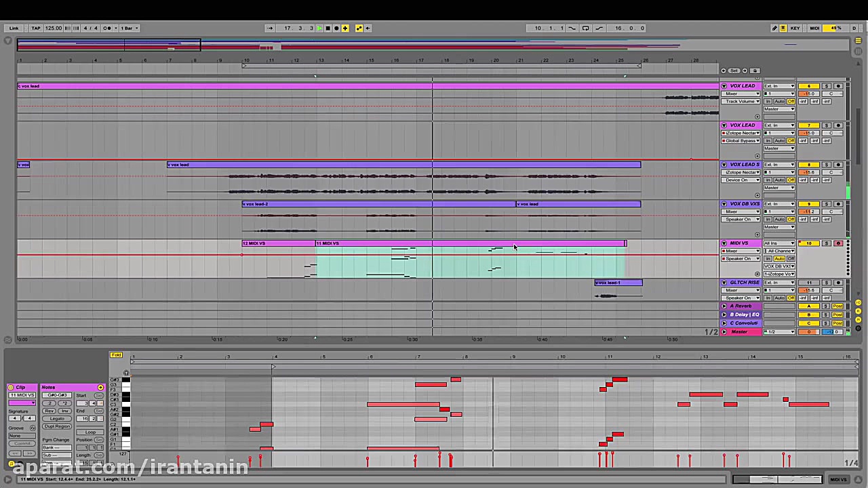Toggle MIDI map mode
The image size is (868, 488).
814,28
